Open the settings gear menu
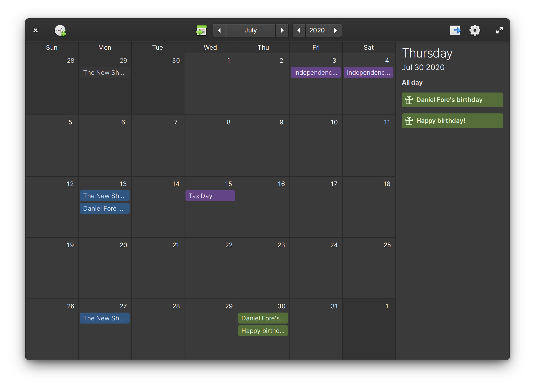 pyautogui.click(x=475, y=30)
